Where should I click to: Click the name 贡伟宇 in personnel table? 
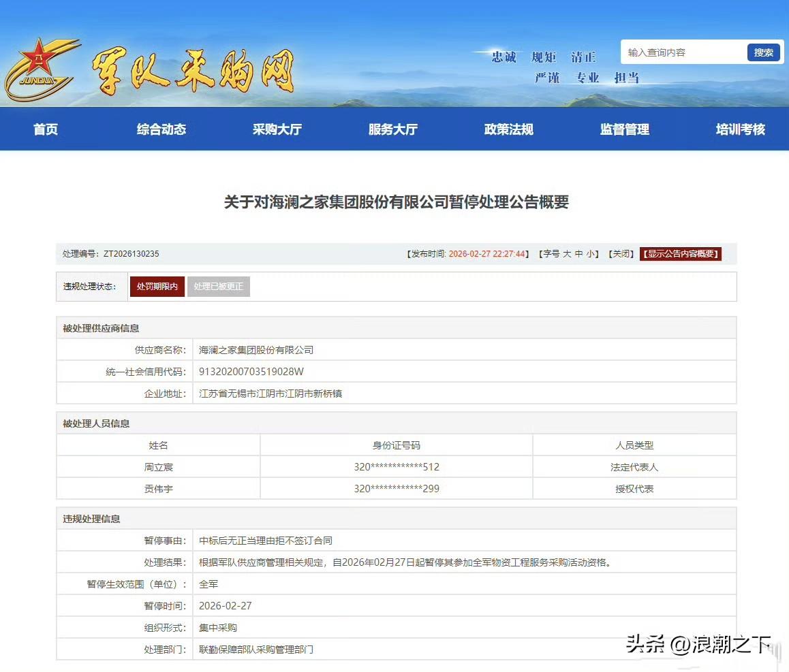[x=159, y=489]
